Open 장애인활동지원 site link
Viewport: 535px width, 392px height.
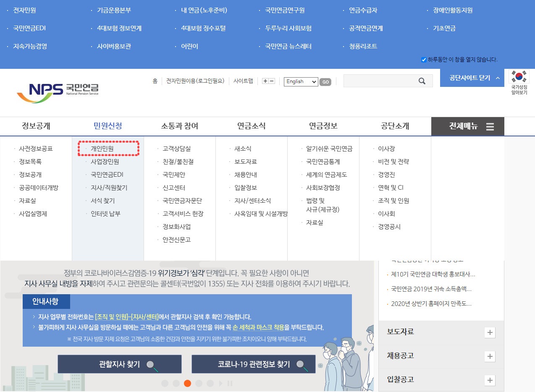[453, 10]
